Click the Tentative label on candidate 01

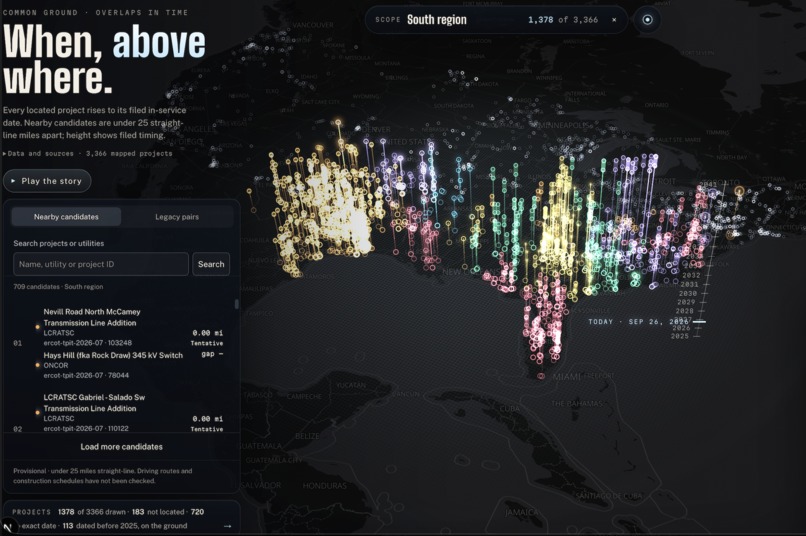point(207,343)
